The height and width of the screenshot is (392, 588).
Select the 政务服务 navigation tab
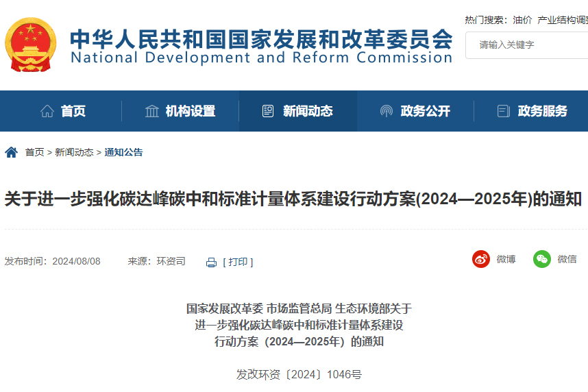point(542,111)
